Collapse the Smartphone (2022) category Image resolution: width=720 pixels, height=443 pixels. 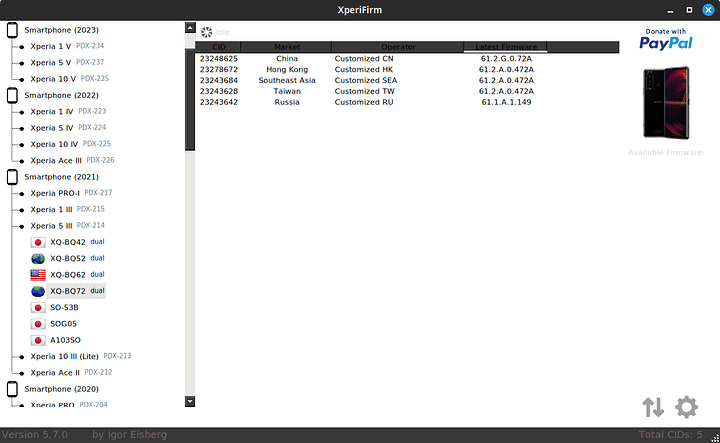(x=14, y=95)
